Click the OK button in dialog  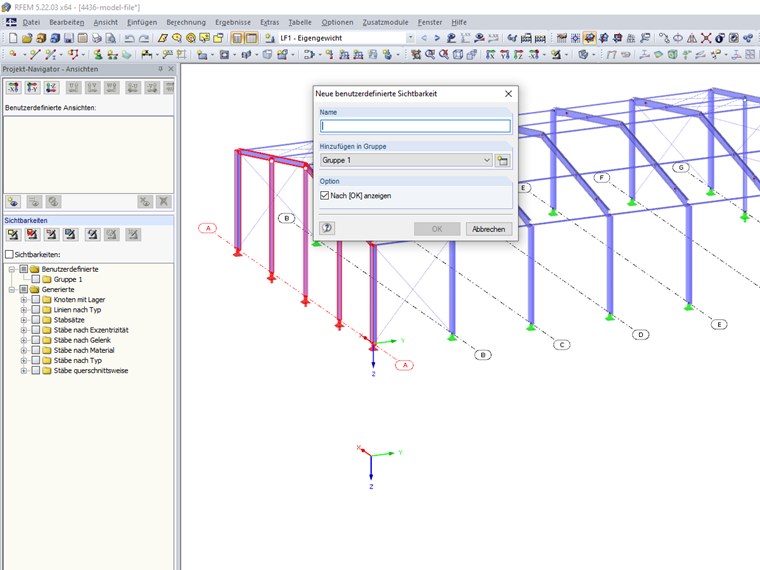(437, 229)
